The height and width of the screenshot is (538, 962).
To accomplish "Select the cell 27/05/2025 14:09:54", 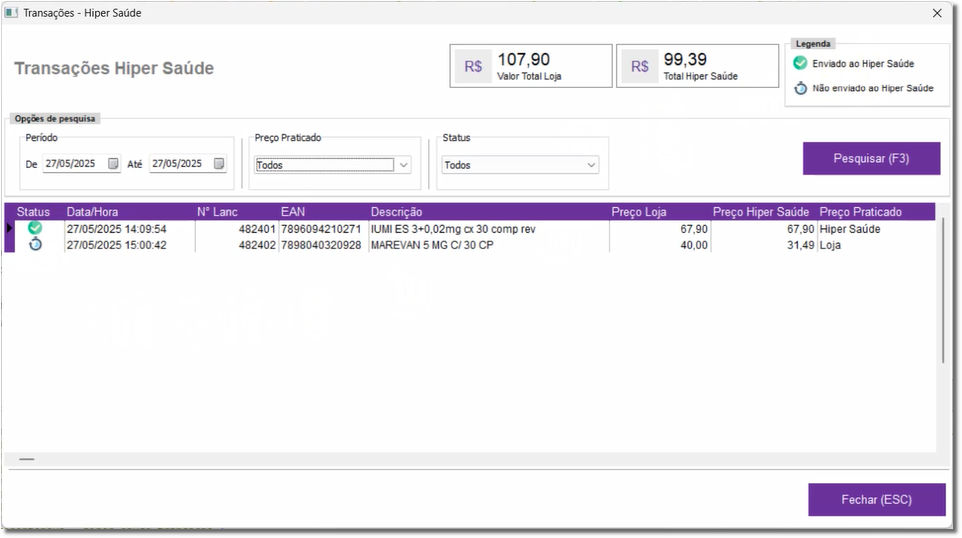I will click(117, 229).
